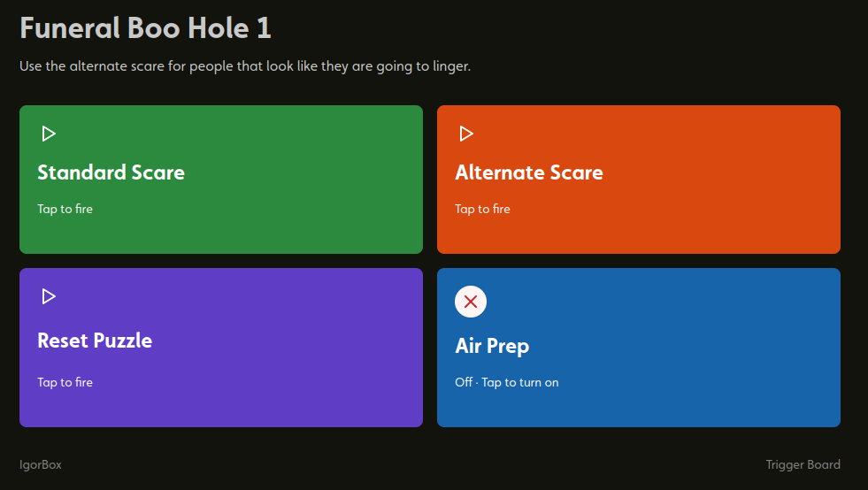Viewport: 868px width, 490px height.
Task: Click the play icon on Standard Scare
Action: coord(49,134)
